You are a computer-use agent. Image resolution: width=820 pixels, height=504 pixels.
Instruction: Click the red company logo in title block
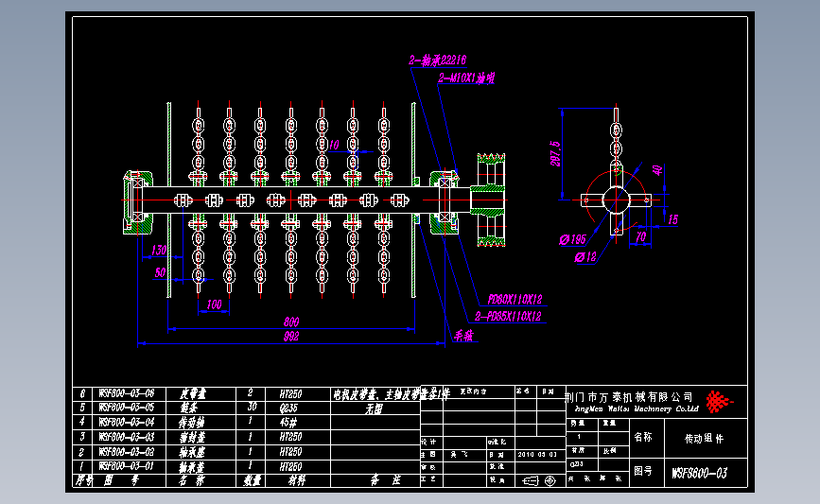[x=719, y=402]
